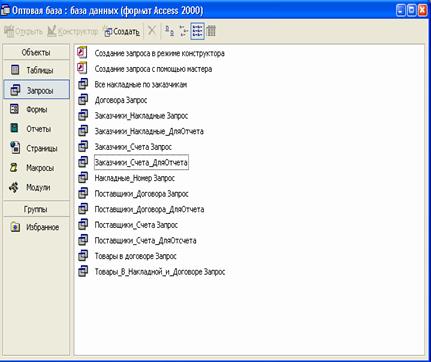Switch to details table view icon
431x362 pixels.
211,31
